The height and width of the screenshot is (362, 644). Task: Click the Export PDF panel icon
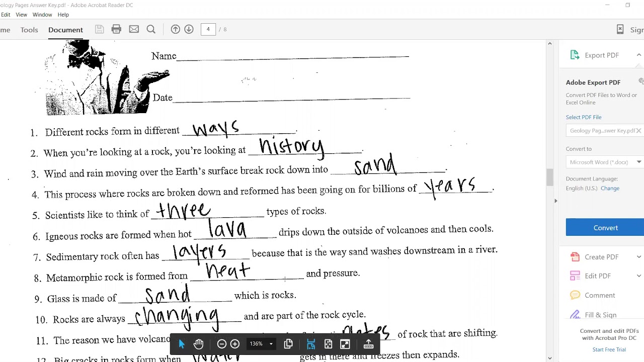(575, 55)
